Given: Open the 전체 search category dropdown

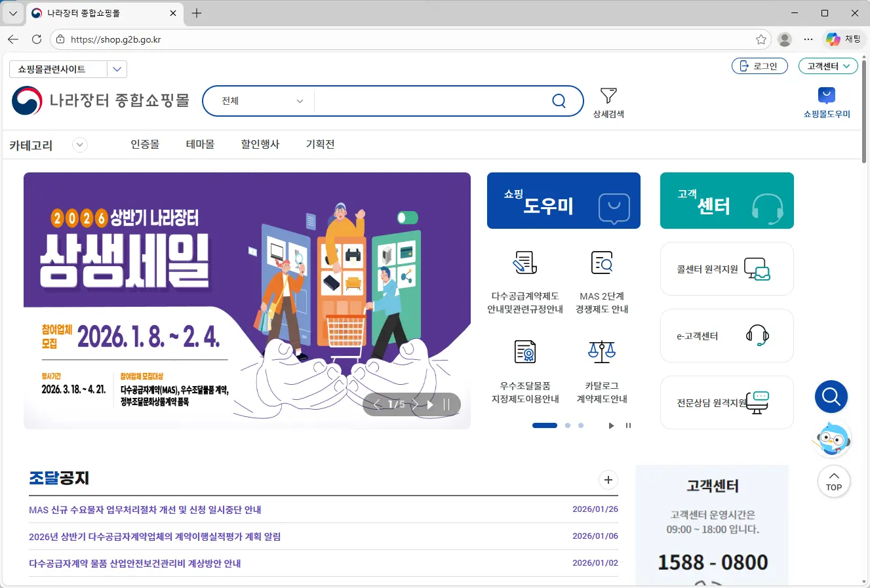Looking at the screenshot, I should [262, 101].
